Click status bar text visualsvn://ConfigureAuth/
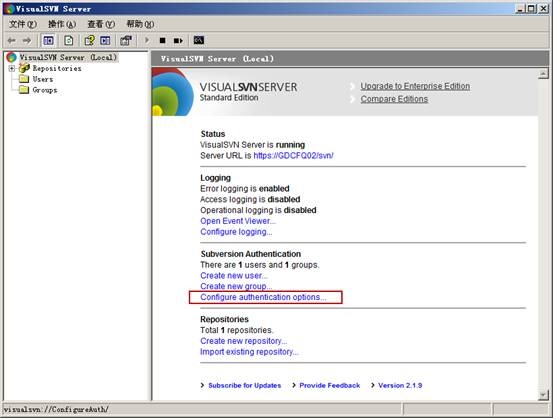Screen dimensions: 553x418 56,410
